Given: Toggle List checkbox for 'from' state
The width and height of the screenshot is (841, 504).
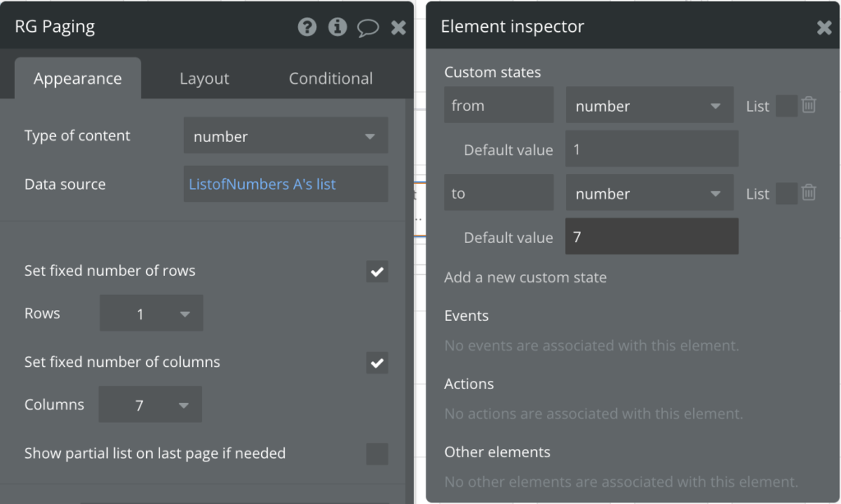Looking at the screenshot, I should click(787, 106).
